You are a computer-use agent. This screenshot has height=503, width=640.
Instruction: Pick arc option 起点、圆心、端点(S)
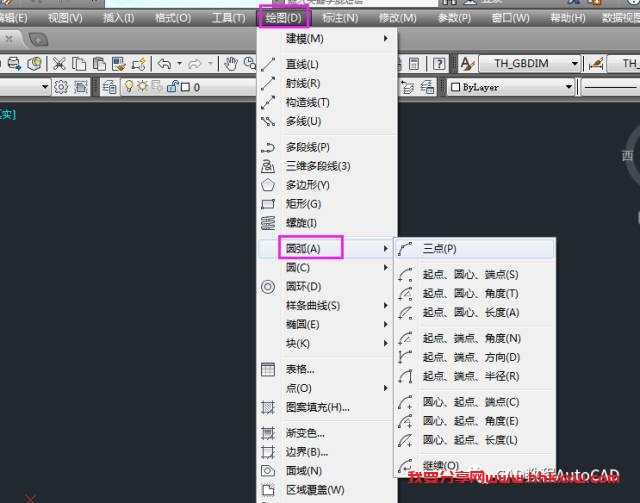pos(475,274)
